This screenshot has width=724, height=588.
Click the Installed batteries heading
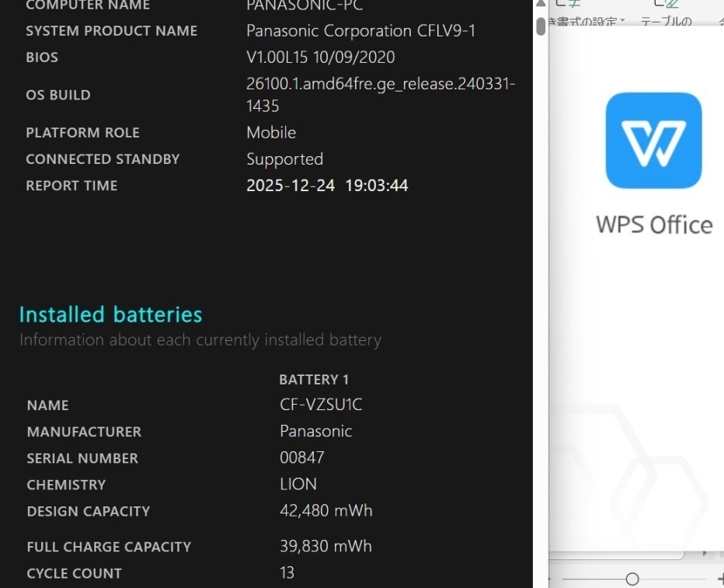[110, 315]
